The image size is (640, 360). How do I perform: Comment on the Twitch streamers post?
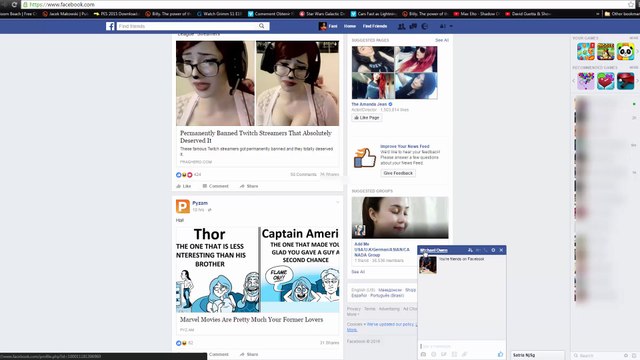point(216,186)
